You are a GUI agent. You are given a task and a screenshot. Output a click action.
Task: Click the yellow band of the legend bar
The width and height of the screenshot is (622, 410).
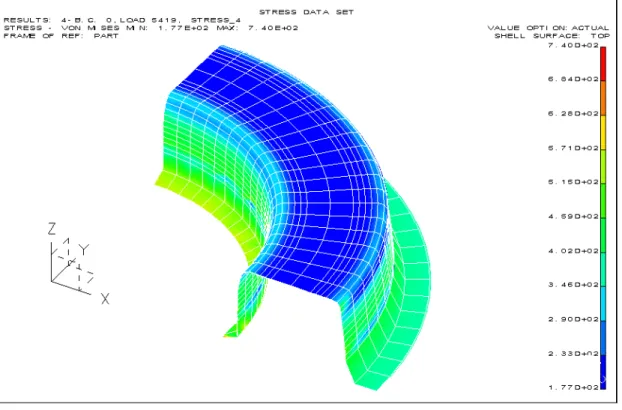[603, 132]
